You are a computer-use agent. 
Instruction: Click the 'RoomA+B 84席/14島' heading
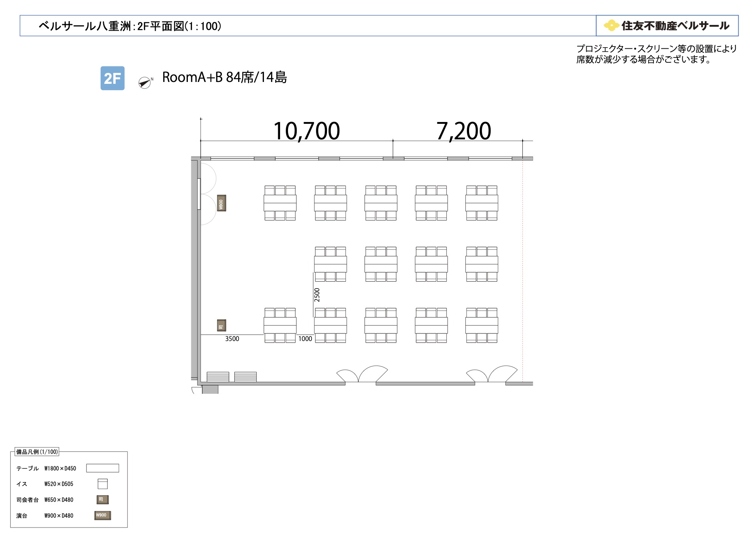[x=225, y=77]
